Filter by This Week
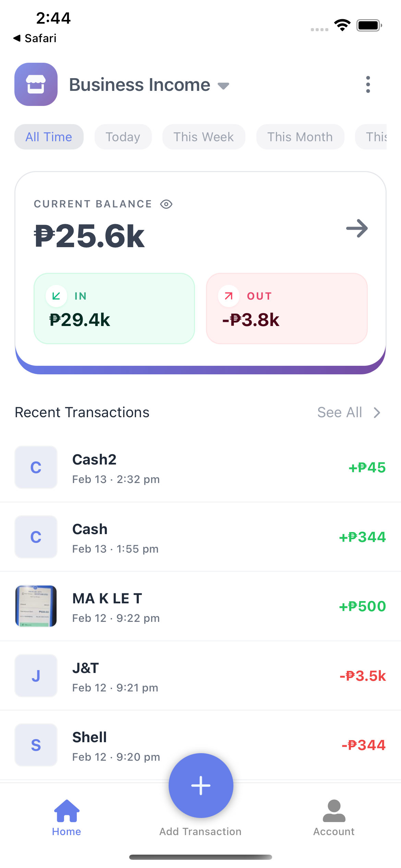The image size is (401, 868). pyautogui.click(x=204, y=137)
